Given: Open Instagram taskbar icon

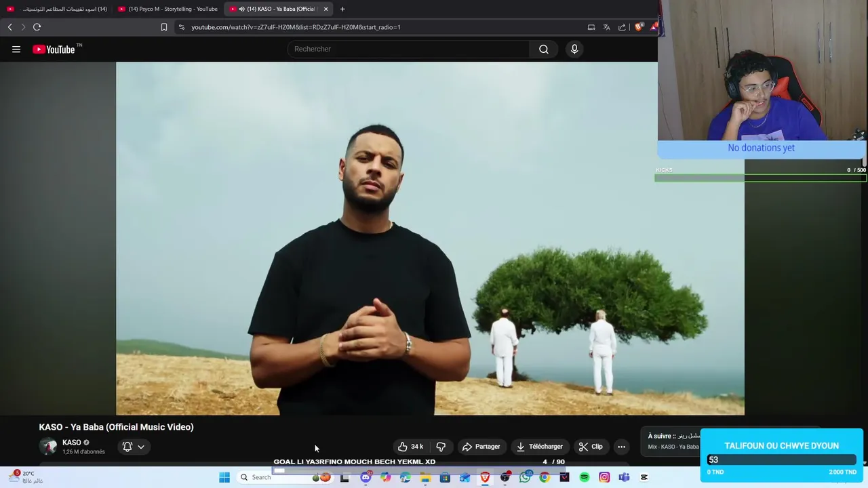Looking at the screenshot, I should pos(604,477).
